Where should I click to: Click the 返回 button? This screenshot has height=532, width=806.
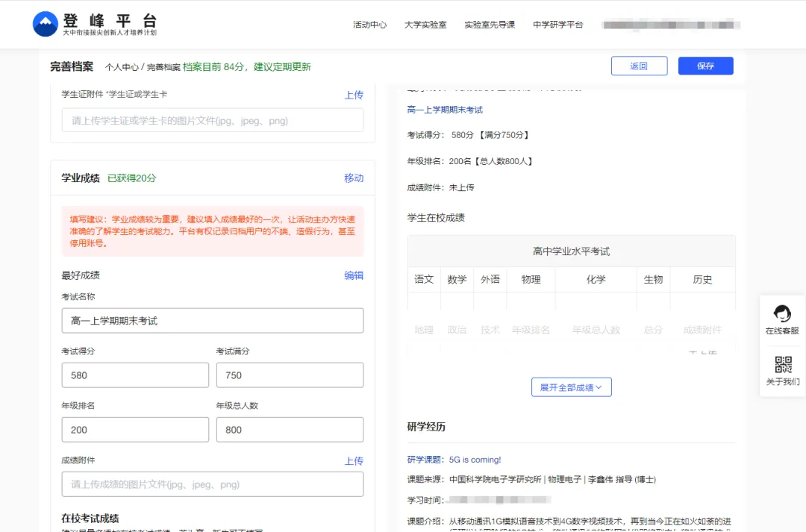(639, 66)
